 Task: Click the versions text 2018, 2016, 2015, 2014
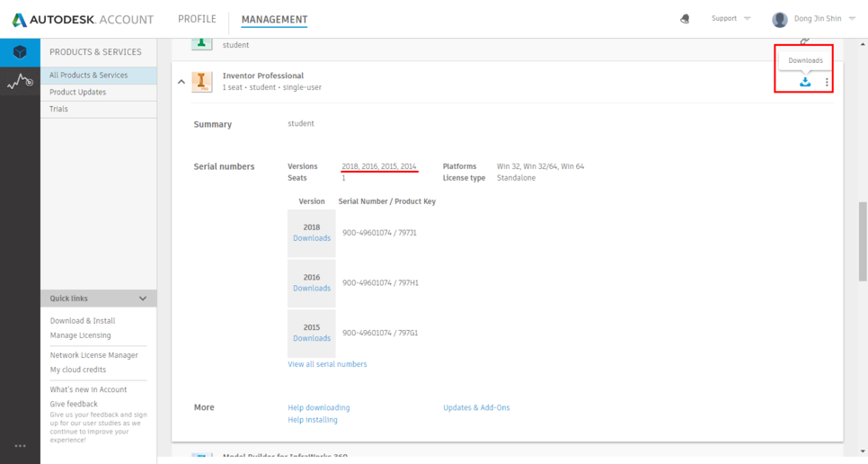point(378,166)
